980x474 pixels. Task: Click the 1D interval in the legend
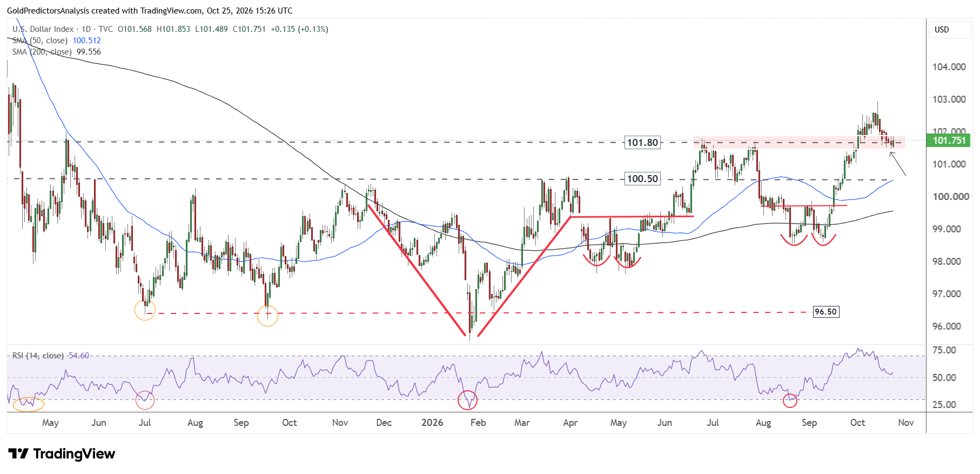point(86,29)
